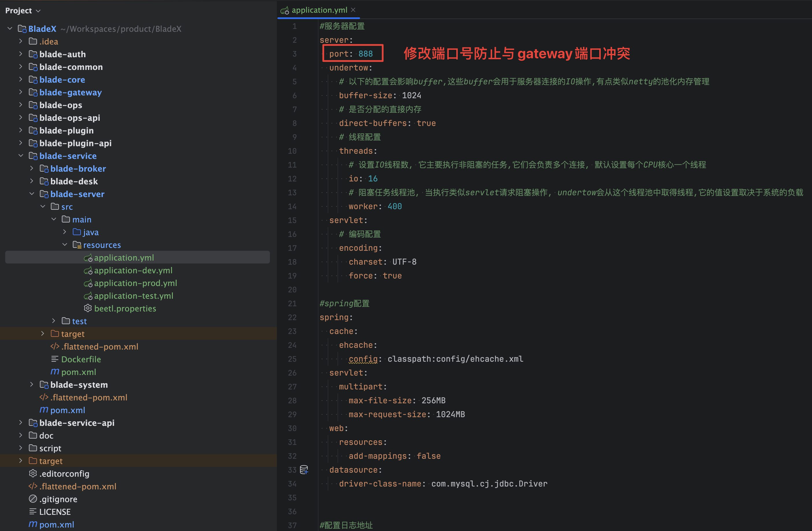Click the blade-system module folder icon
Viewport: 812px width, 531px height.
click(44, 384)
